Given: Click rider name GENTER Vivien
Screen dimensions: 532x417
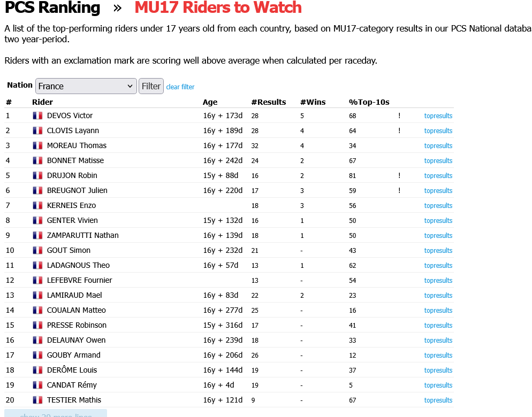Looking at the screenshot, I should click(x=72, y=220).
